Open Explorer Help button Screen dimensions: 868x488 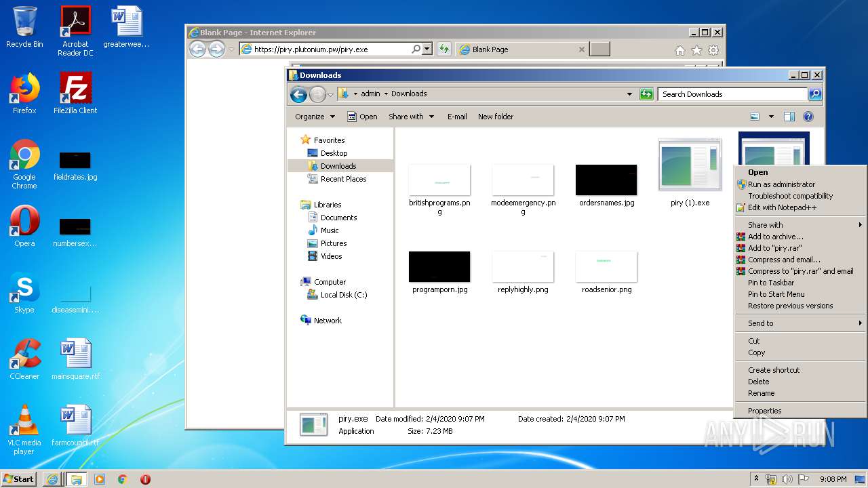(x=808, y=117)
